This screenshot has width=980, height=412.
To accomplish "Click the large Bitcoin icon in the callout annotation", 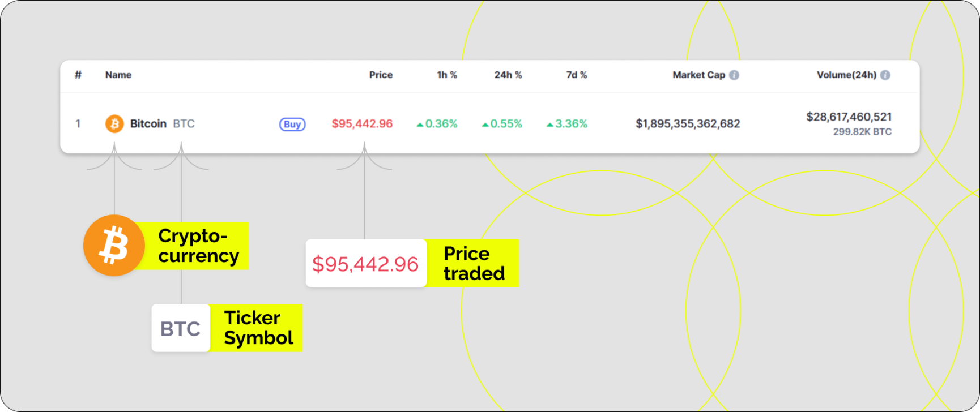I will click(114, 245).
